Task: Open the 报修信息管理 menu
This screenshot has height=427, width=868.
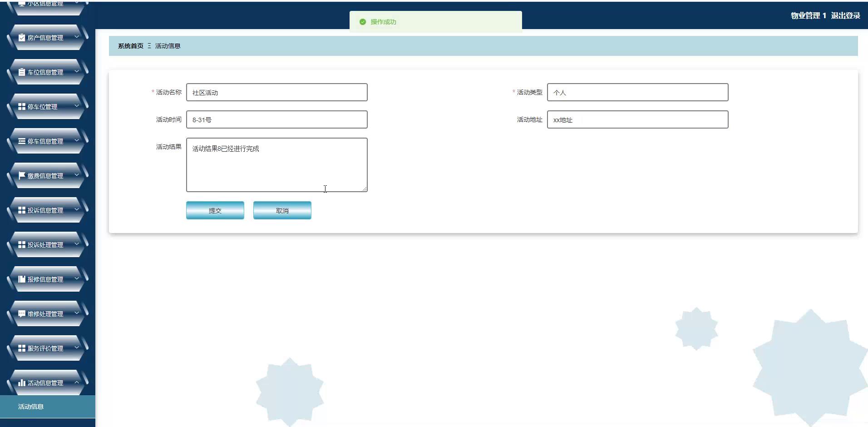Action: [48, 279]
